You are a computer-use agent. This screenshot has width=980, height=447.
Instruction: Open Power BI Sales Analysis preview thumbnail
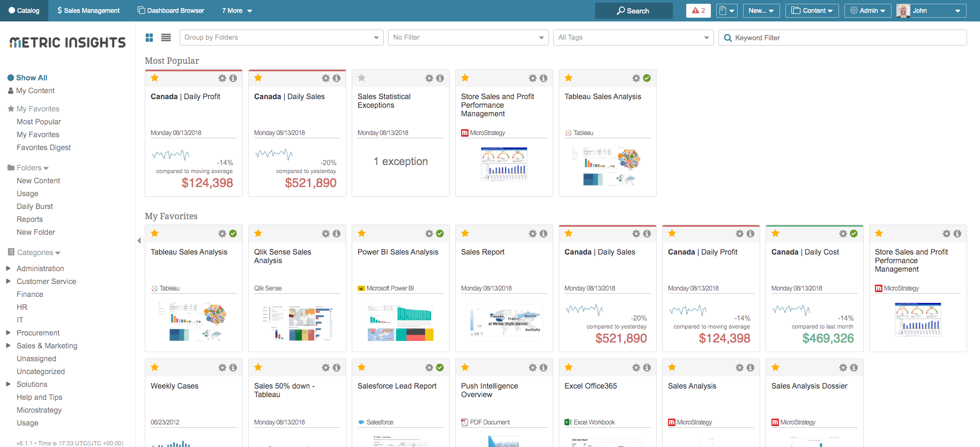coord(400,323)
